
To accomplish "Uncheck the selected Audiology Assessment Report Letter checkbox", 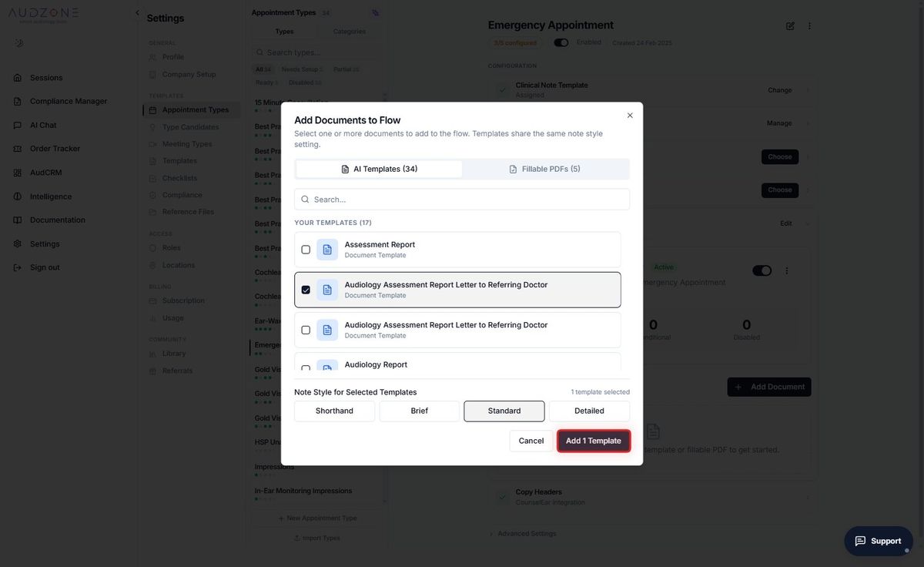I will tap(306, 290).
